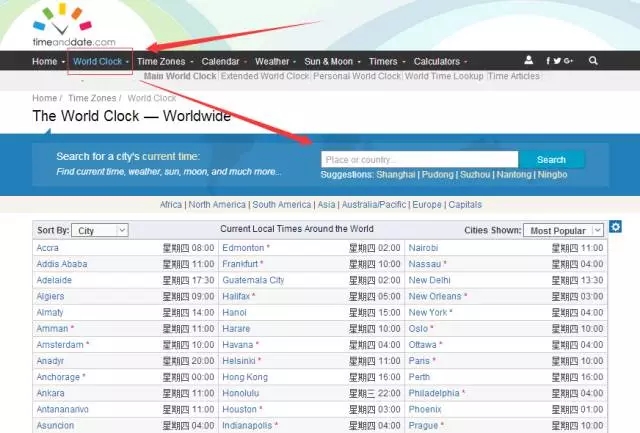
Task: Expand the Sort By City dropdown
Action: click(101, 230)
